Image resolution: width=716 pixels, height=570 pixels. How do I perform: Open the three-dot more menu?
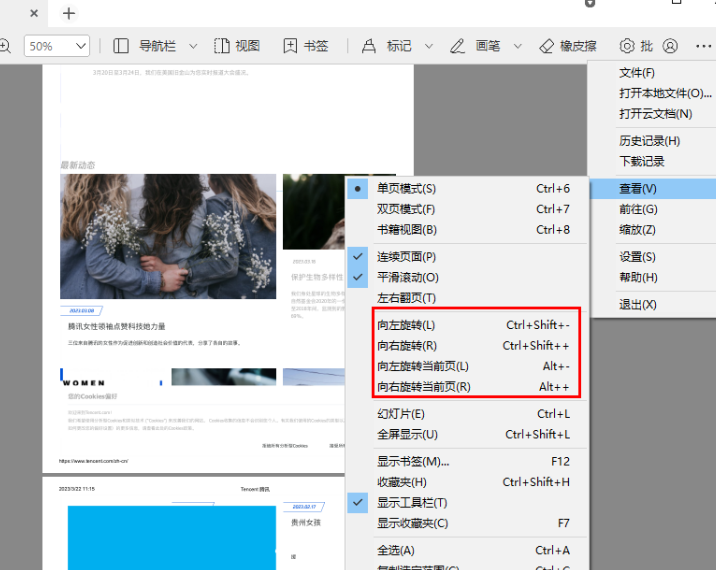703,46
